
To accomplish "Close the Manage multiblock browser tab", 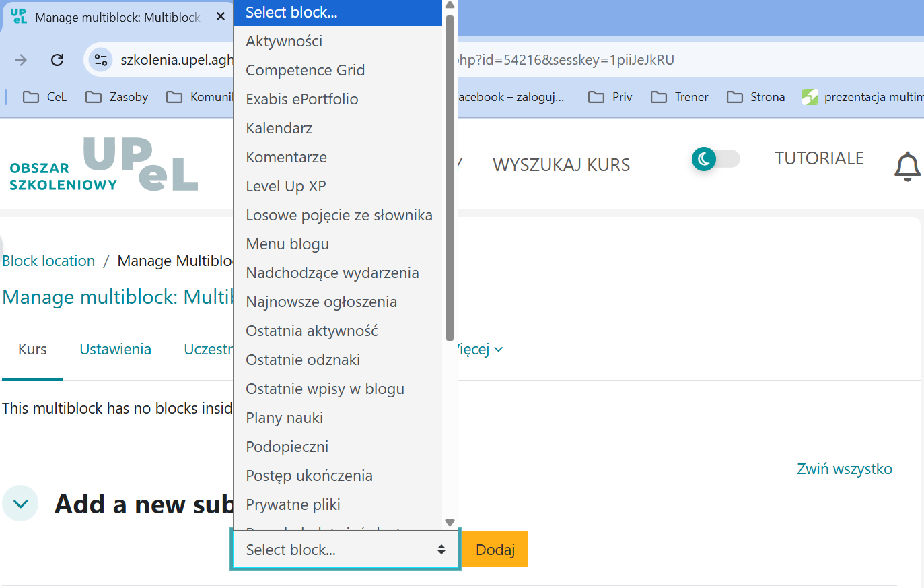I will point(220,17).
